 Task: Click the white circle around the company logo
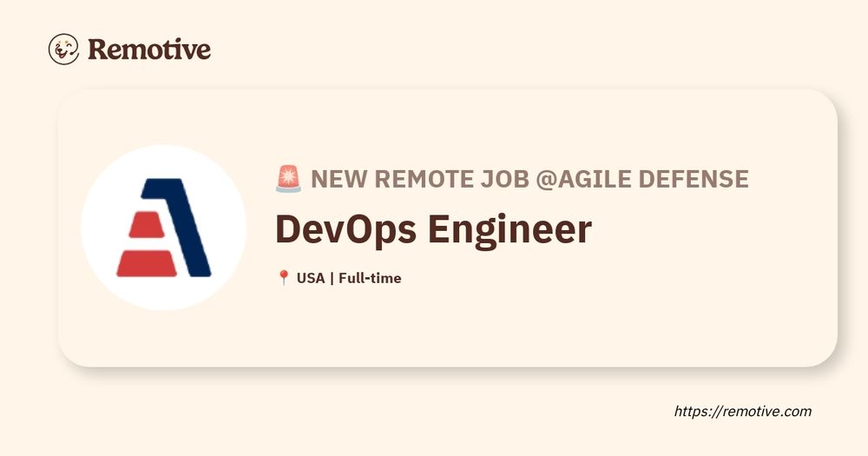coord(164,228)
